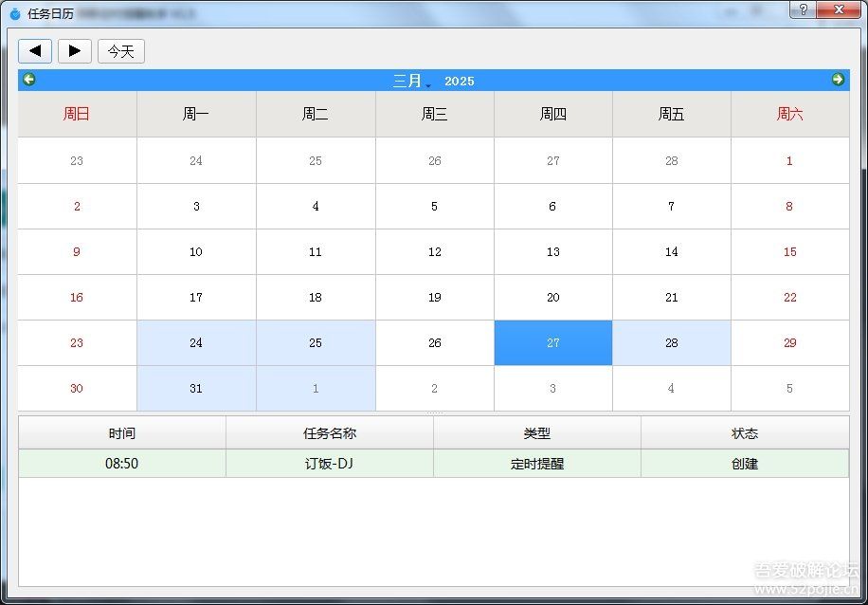Click the left triangle button beside 今天
Viewport: 868px width, 605px height.
pos(35,51)
